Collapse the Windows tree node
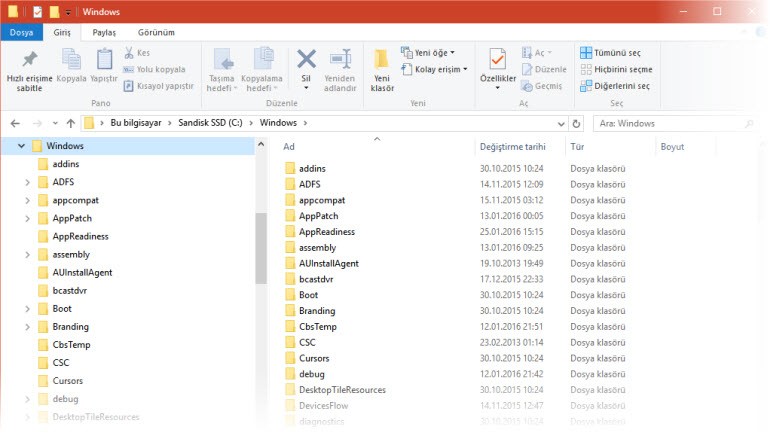770x433 pixels. 21,146
